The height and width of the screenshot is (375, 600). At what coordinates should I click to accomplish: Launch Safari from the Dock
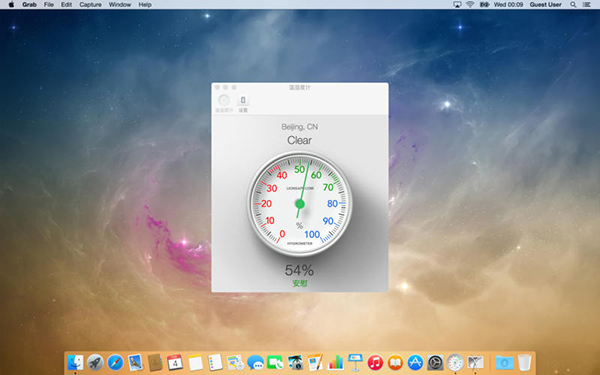[x=115, y=362]
